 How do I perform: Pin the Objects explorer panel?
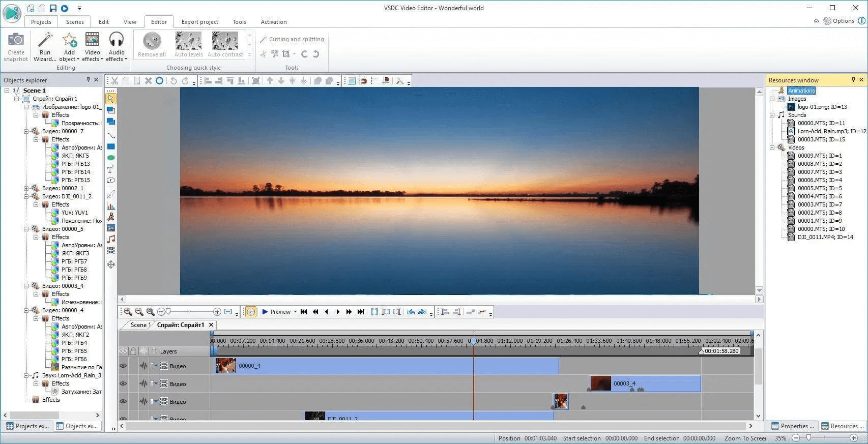pos(88,80)
